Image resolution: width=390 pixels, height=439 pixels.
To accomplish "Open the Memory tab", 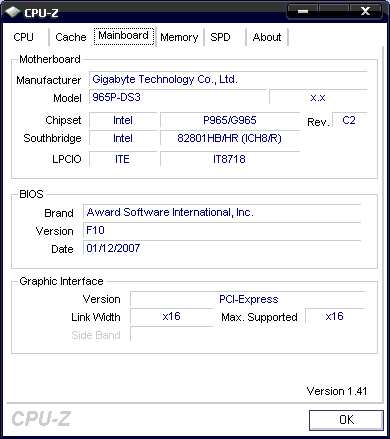I will pyautogui.click(x=179, y=37).
